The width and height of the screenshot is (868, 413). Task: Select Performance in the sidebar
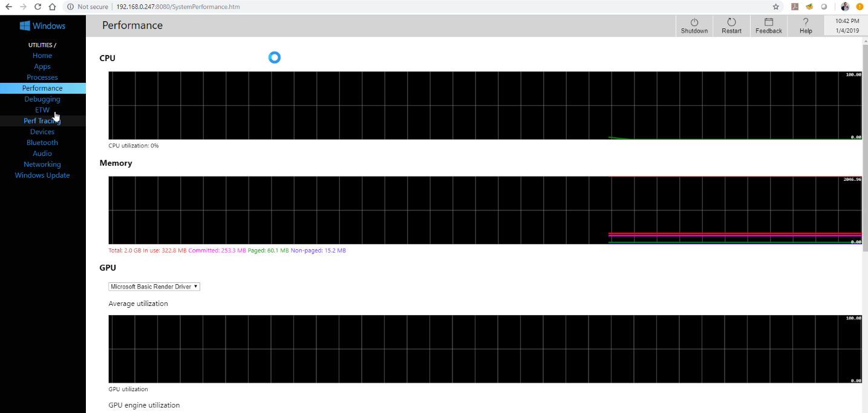click(x=42, y=88)
